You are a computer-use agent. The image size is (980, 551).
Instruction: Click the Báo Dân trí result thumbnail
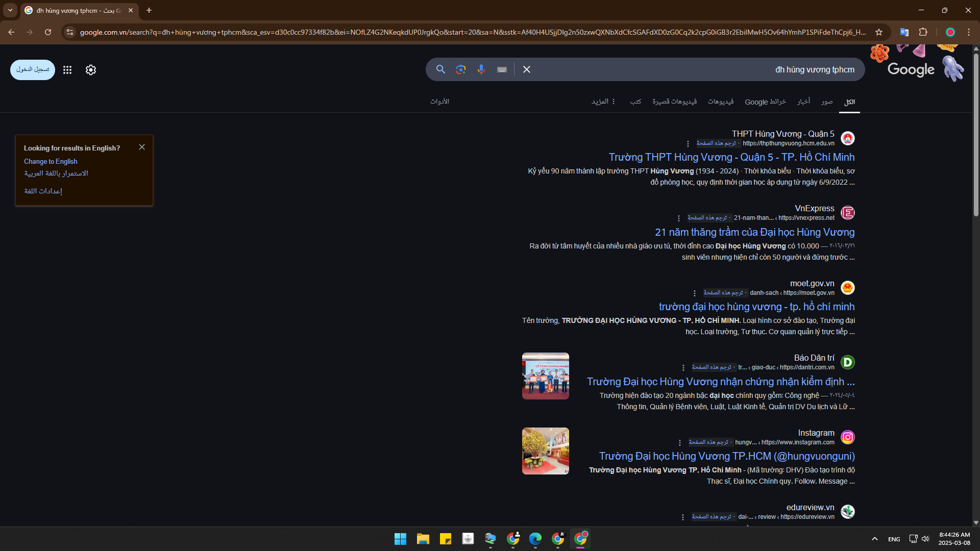(545, 376)
